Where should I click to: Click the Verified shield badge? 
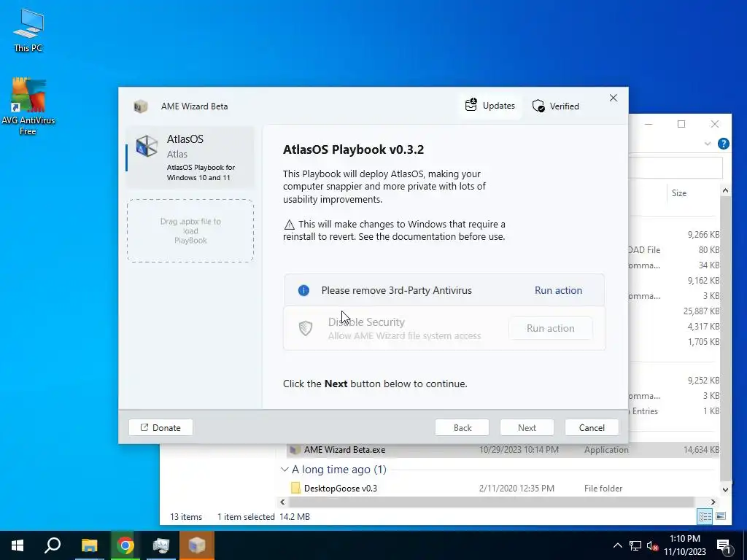555,106
